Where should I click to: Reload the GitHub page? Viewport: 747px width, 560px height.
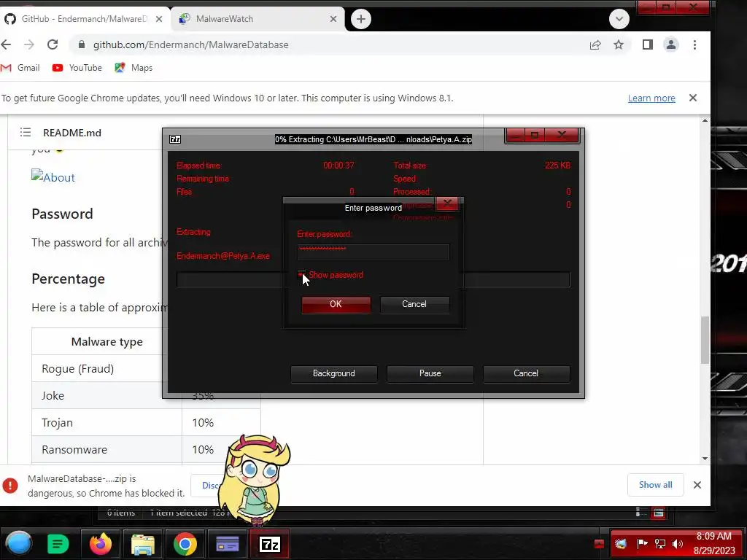[x=53, y=44]
